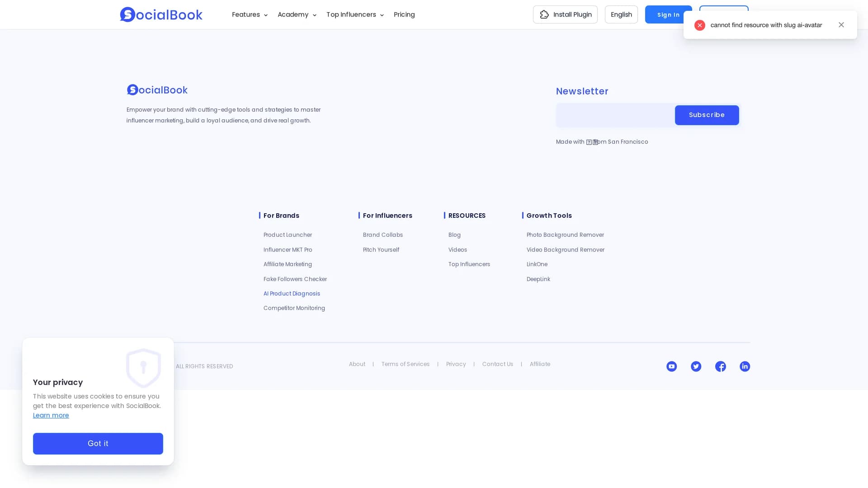Screen dimensions: 868x488
Task: Open the YouTube social icon
Action: click(671, 366)
